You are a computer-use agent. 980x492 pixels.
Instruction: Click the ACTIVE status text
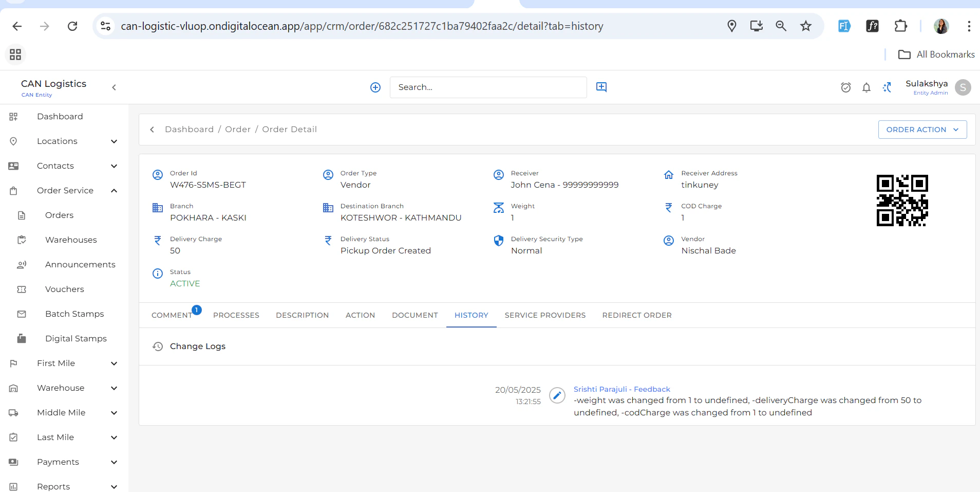(185, 284)
